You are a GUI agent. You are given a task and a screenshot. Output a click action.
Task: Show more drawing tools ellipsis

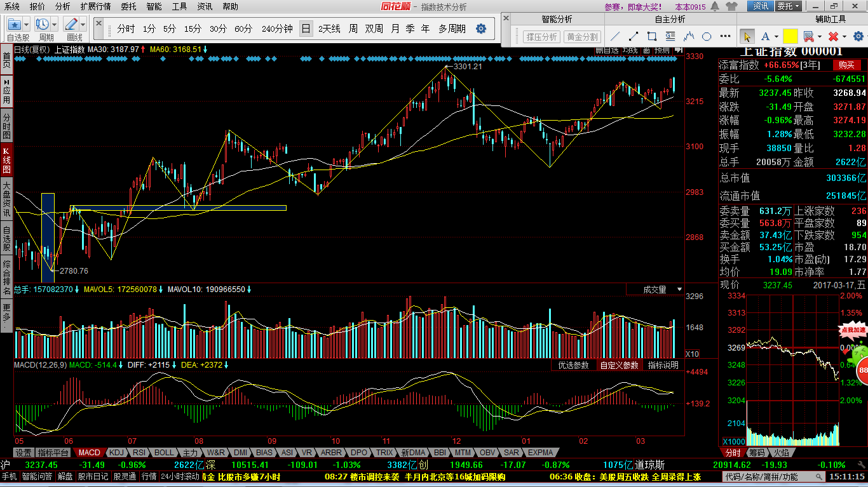[x=724, y=36]
